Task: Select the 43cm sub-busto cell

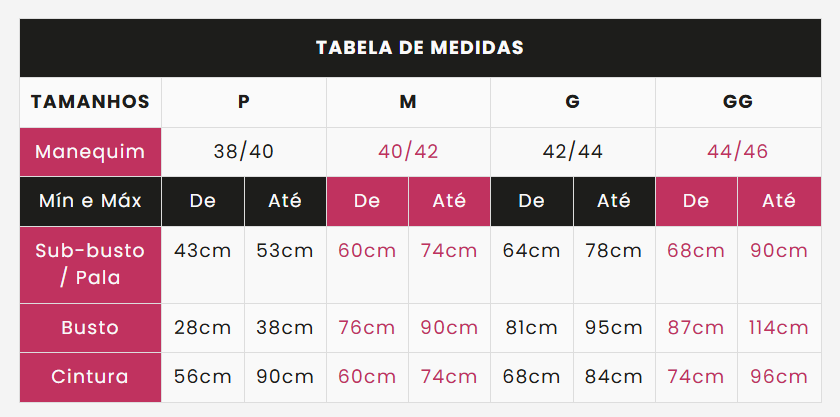Action: click(x=202, y=265)
